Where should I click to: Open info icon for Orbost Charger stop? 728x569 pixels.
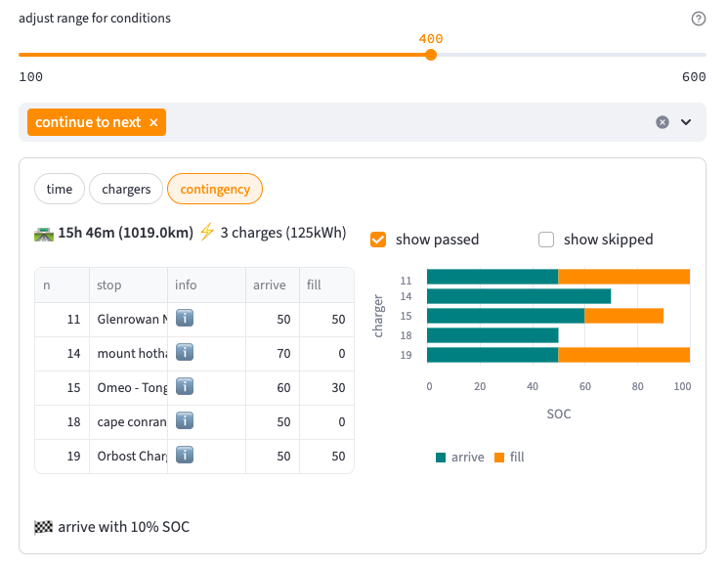[x=184, y=456]
